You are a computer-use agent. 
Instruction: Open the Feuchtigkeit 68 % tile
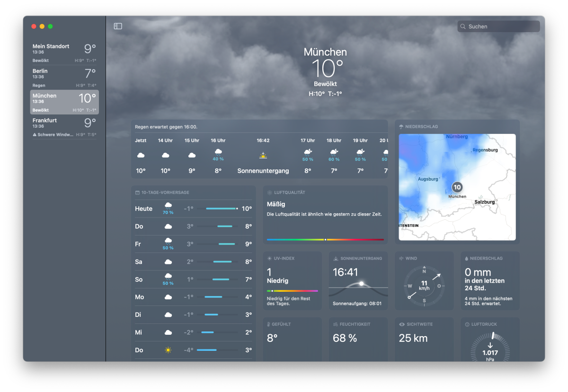pyautogui.click(x=358, y=339)
